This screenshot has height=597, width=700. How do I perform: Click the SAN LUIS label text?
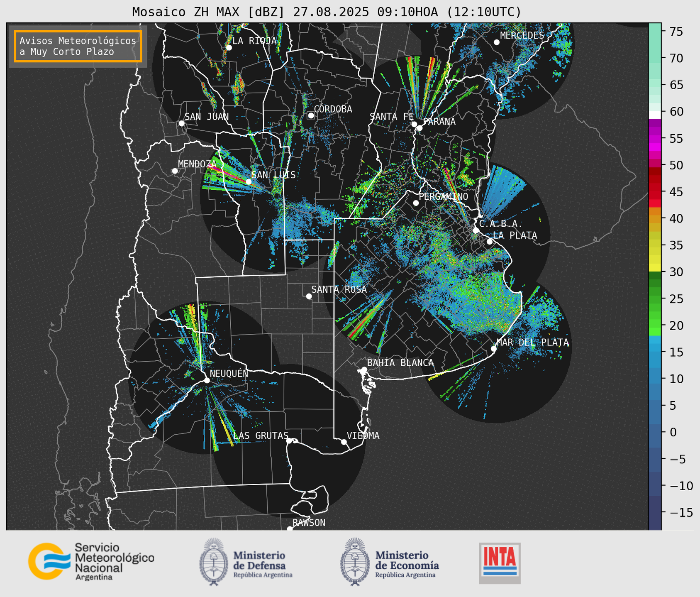(274, 175)
